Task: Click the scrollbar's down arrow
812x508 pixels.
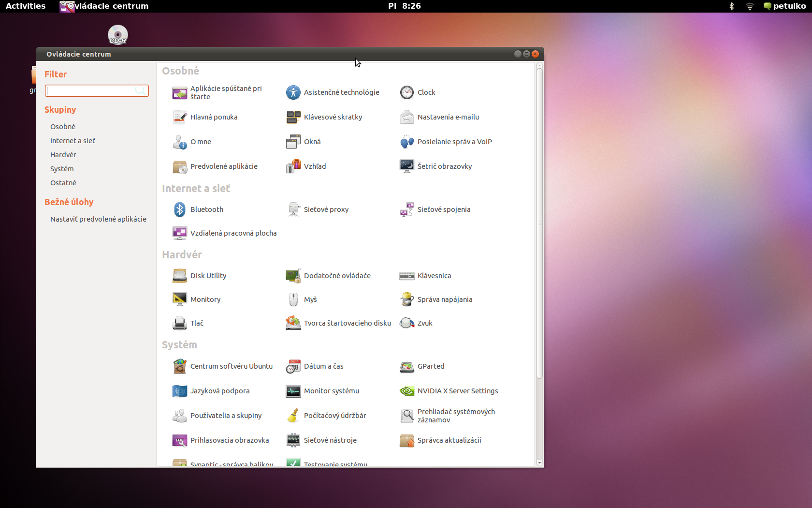Action: [x=539, y=463]
